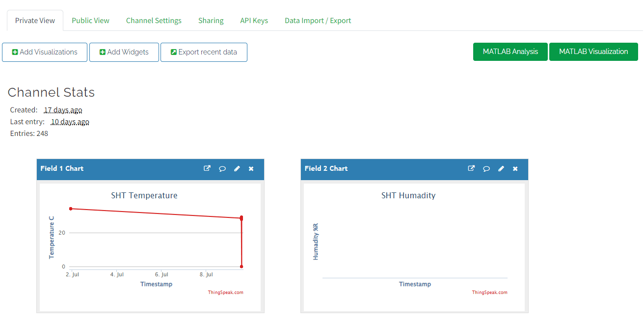The width and height of the screenshot is (644, 320).
Task: Edit Field 2 Chart with pencil icon
Action: click(x=501, y=168)
